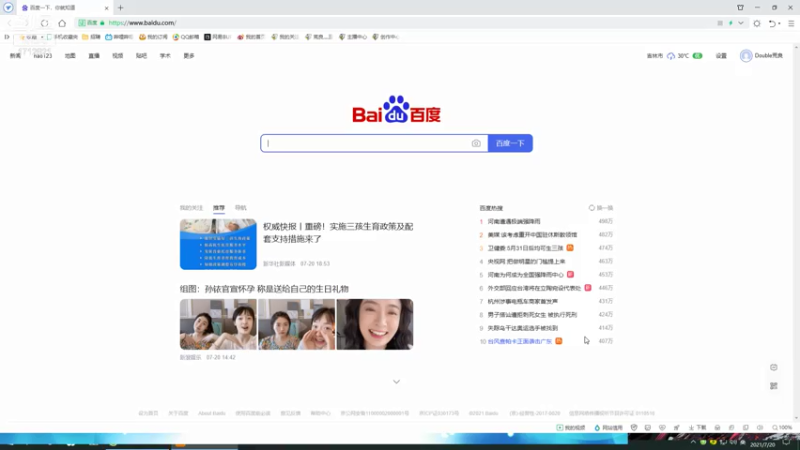Open the QR code icon at right edge
Screen dimensions: 800x450
[773, 386]
